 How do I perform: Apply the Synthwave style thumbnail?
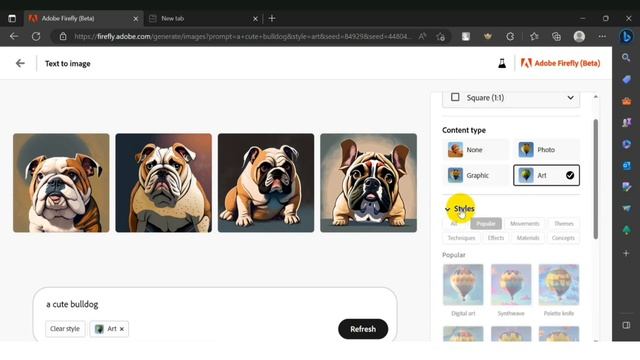(x=511, y=285)
